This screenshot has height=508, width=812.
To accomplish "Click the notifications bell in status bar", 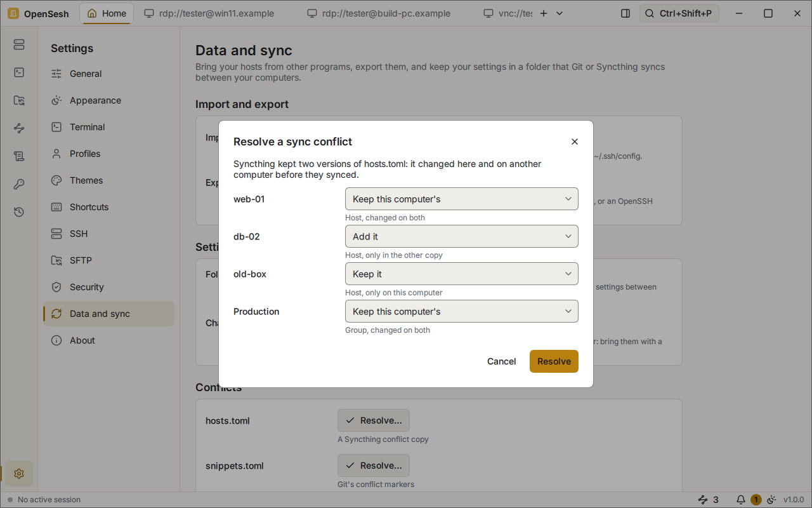I will point(741,500).
